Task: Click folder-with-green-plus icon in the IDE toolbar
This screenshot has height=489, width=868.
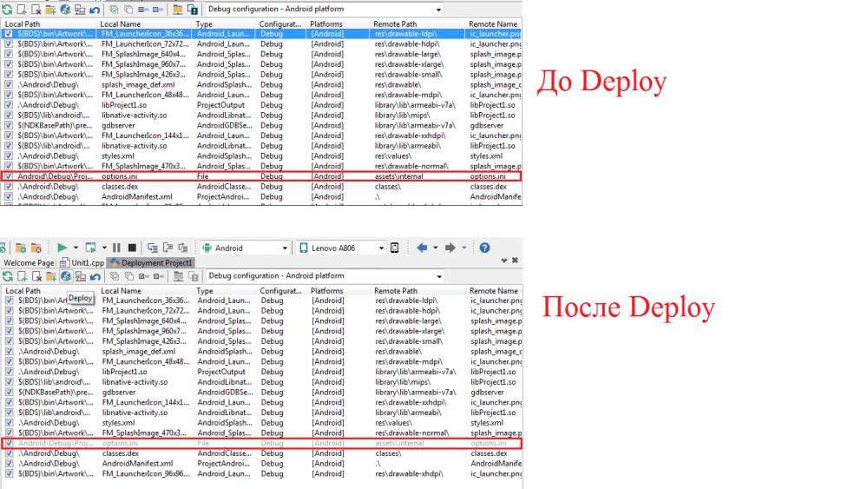Action: 21,248
